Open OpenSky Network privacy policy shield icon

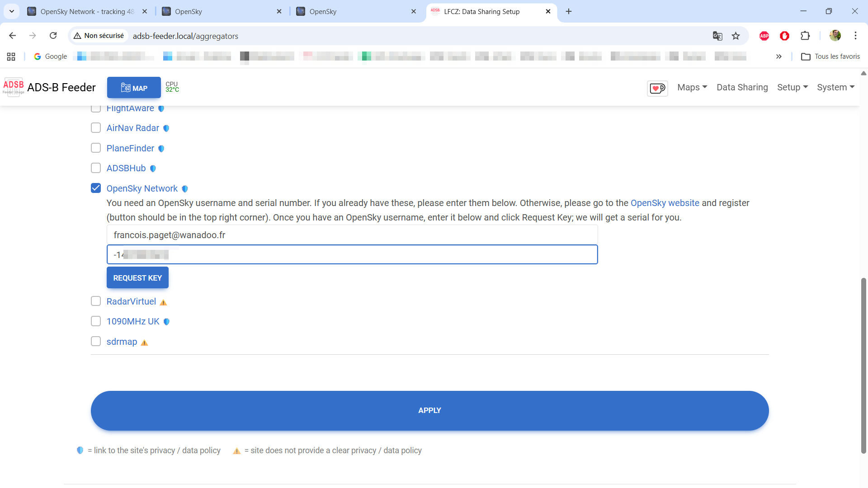click(x=185, y=189)
